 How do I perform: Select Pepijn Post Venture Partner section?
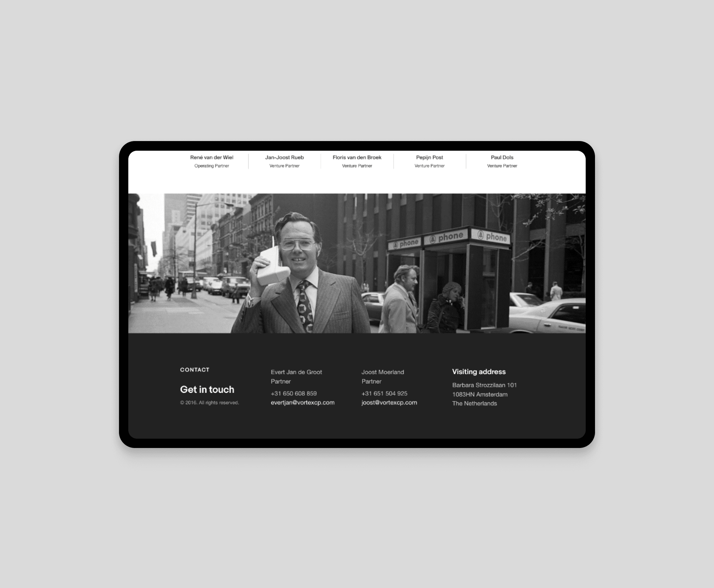point(429,162)
